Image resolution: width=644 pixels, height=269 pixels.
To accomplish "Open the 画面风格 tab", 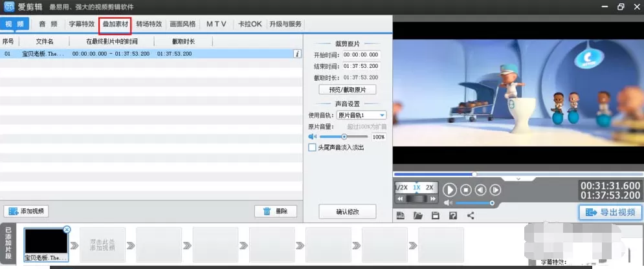I will pyautogui.click(x=183, y=24).
